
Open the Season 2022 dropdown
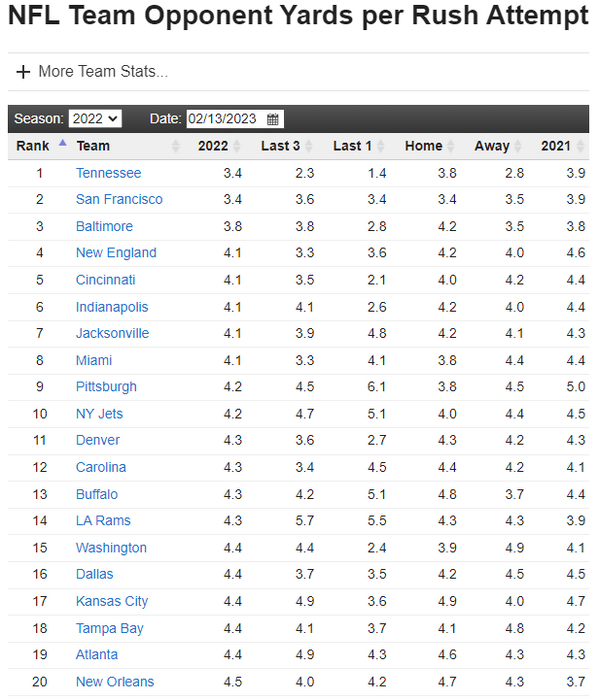95,119
